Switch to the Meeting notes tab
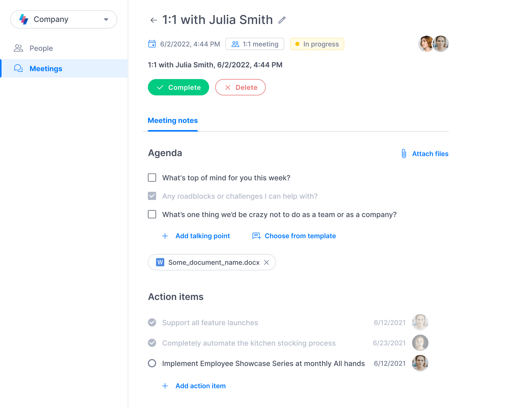Image resolution: width=532 pixels, height=408 pixels. pos(173,120)
